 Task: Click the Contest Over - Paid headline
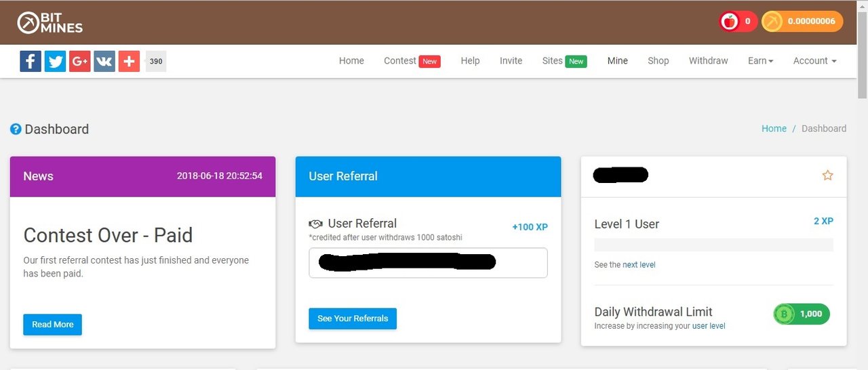point(108,235)
